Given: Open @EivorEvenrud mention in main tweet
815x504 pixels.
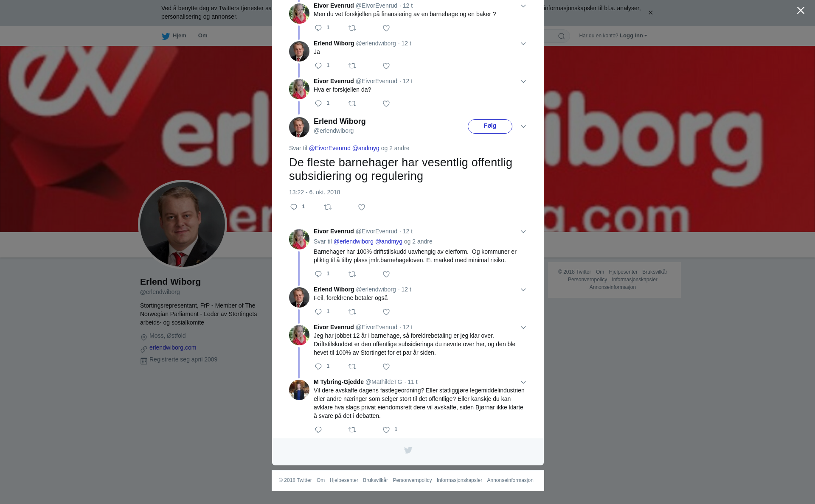Looking at the screenshot, I should [x=330, y=148].
